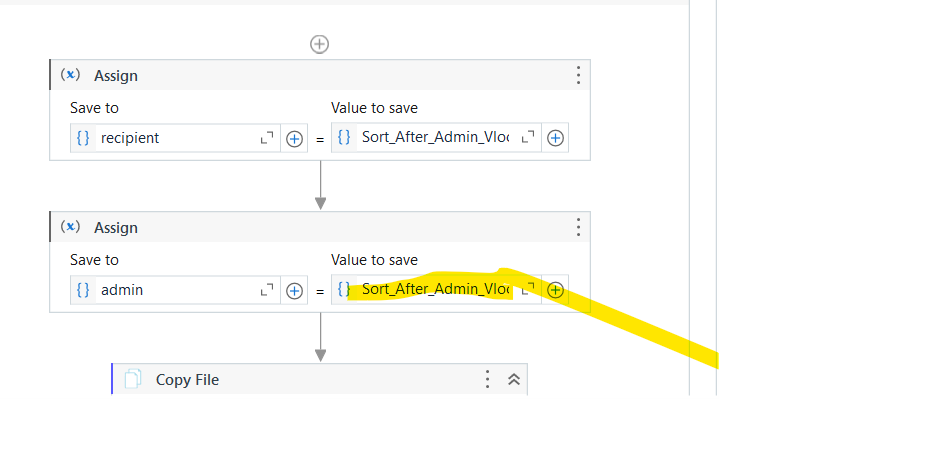Click curly braces icon in recipient's value field

point(344,138)
